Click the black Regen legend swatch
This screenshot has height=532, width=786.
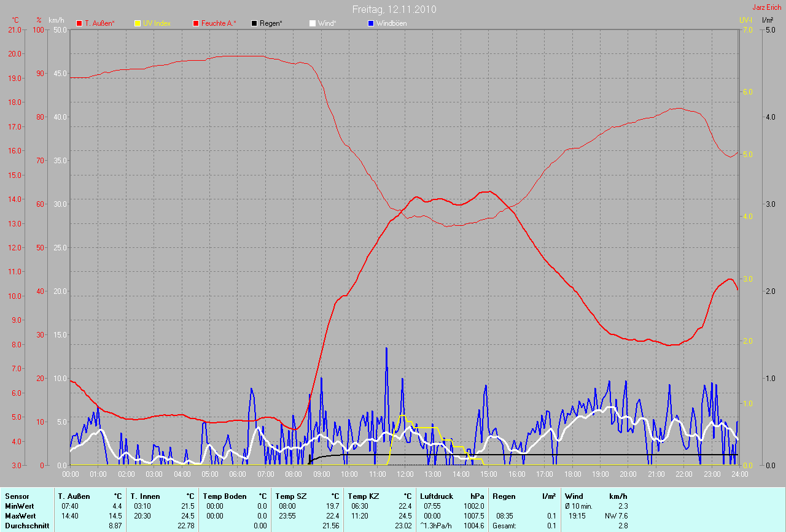point(254,23)
